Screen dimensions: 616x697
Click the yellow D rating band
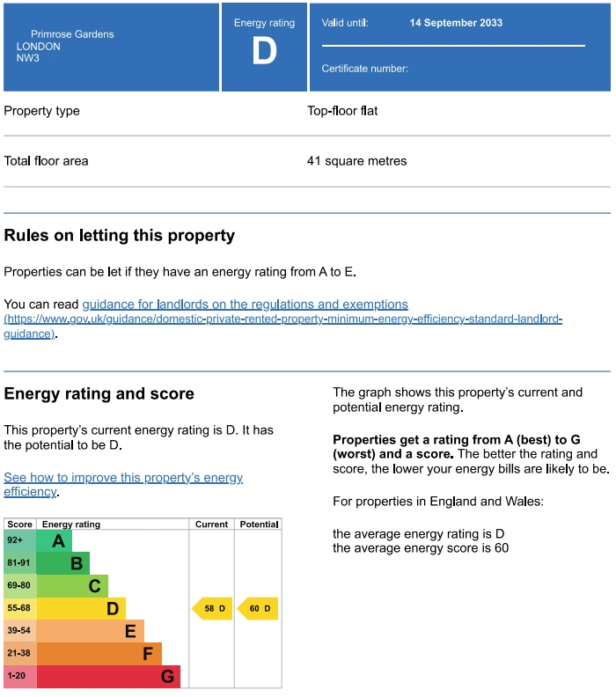tap(81, 608)
